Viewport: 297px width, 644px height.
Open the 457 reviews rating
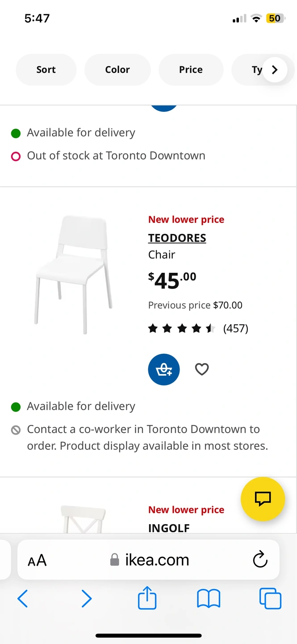click(198, 329)
